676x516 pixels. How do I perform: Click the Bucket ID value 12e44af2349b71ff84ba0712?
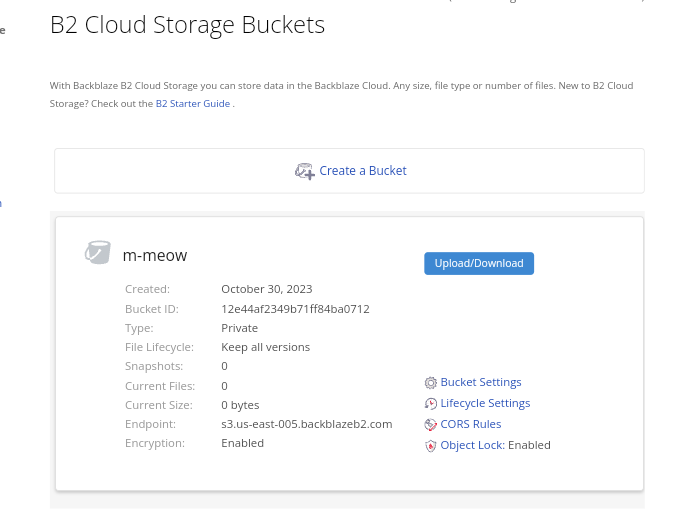[x=295, y=309]
